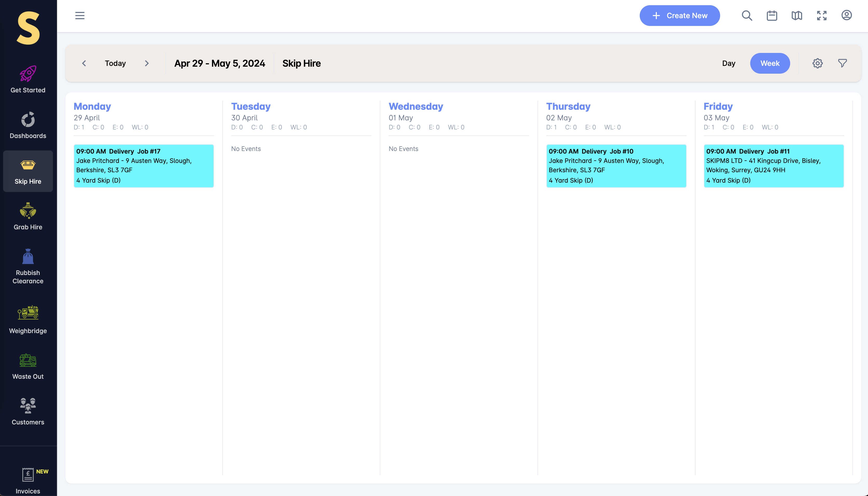
Task: Open Waste Out section
Action: pos(28,367)
